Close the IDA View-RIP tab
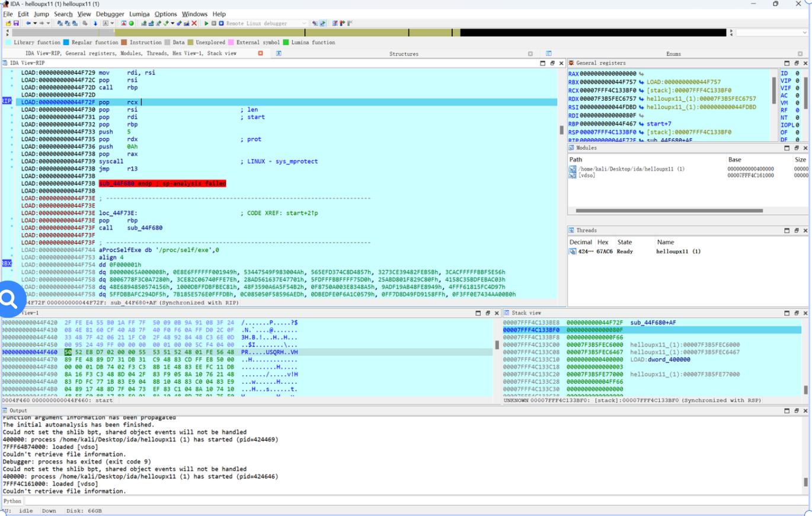812x516 pixels. [260, 53]
